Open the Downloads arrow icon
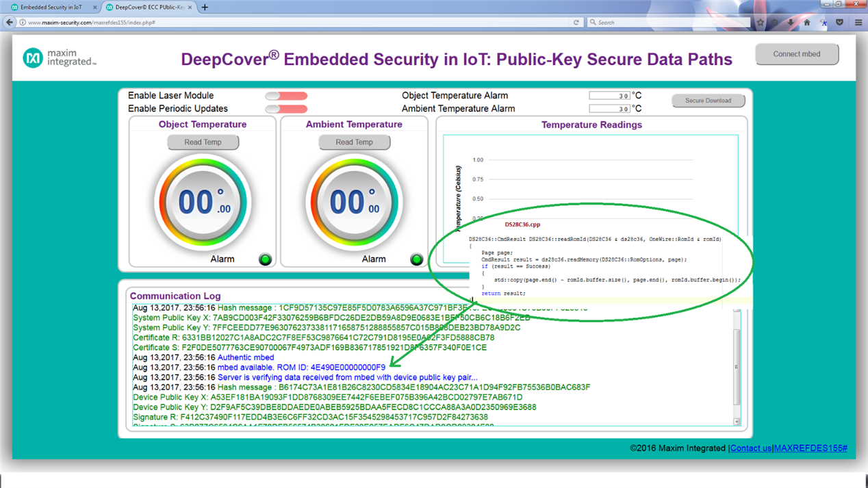 coord(791,23)
